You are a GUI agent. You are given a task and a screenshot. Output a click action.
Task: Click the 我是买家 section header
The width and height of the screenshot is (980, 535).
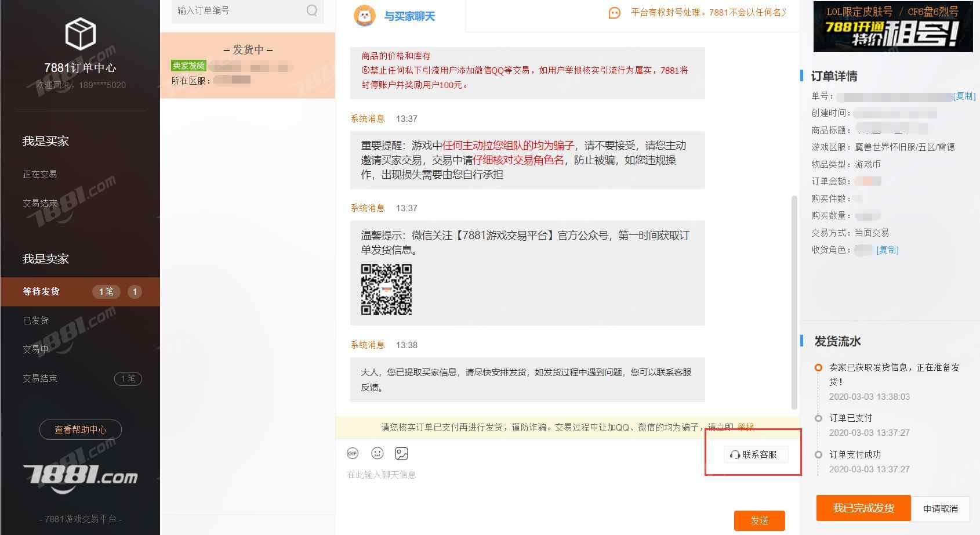46,141
